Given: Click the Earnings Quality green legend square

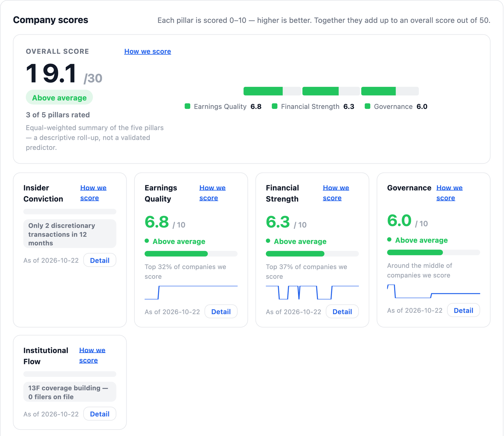Looking at the screenshot, I should coord(187,106).
